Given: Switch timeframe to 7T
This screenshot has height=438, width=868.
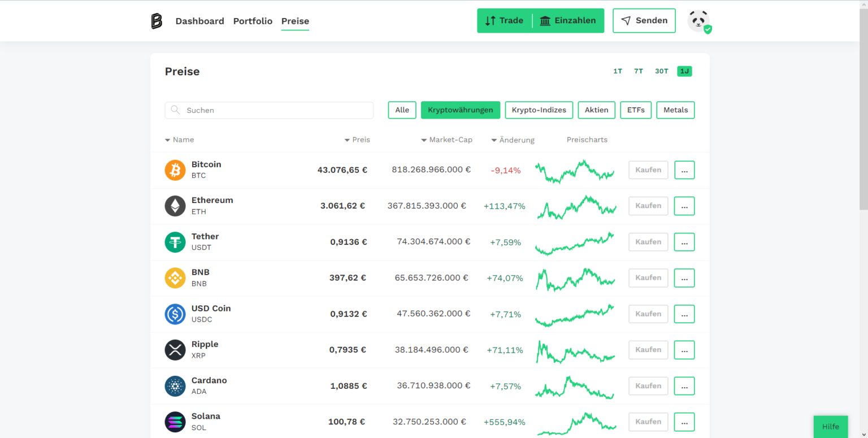Looking at the screenshot, I should point(639,71).
